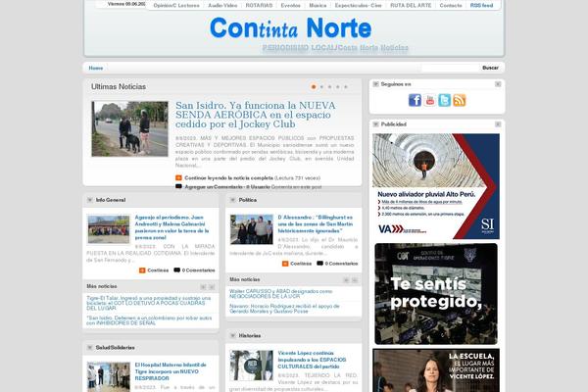Click the next arrow in Info General Más noticias
The image size is (588, 392).
click(211, 286)
